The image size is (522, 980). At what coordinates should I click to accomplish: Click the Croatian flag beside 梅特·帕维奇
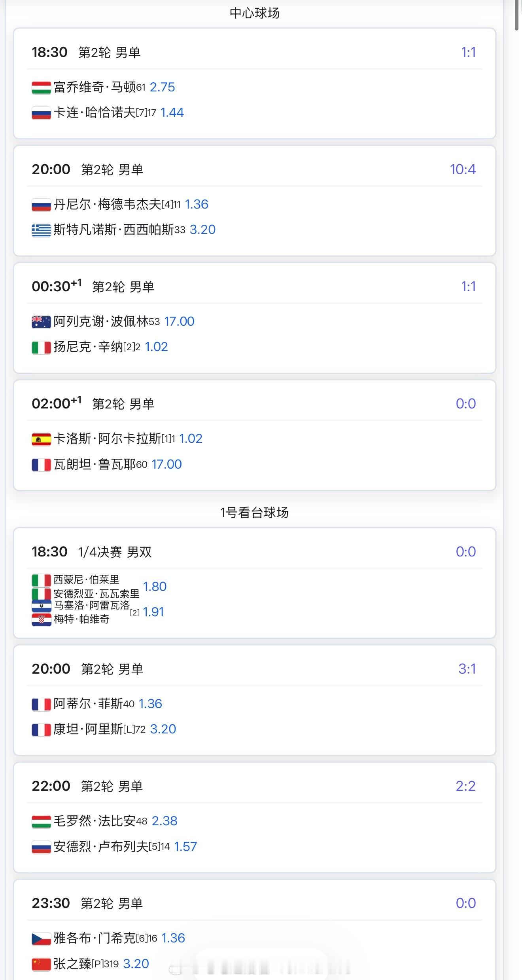pos(41,619)
